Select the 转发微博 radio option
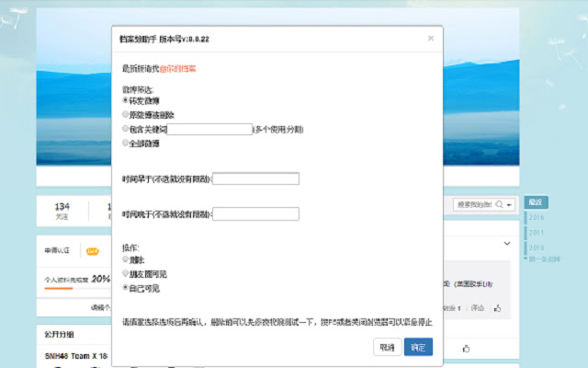 125,100
